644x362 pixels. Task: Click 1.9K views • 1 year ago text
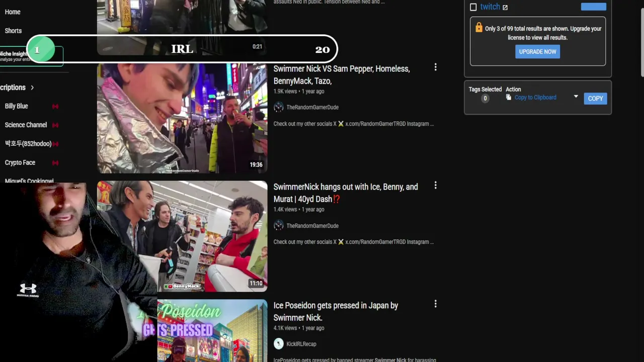click(299, 92)
